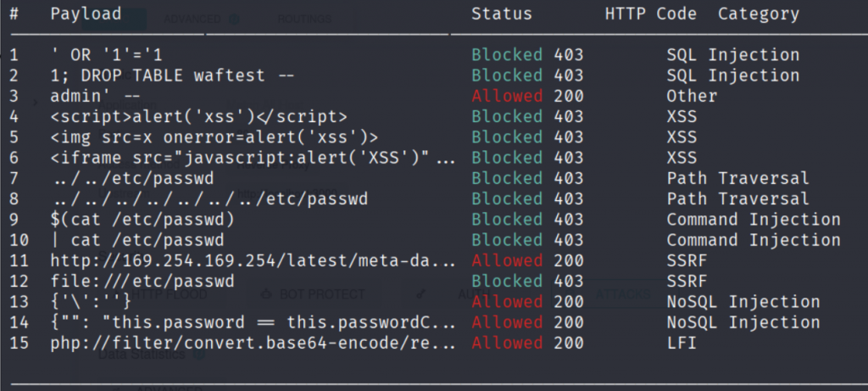Click the info icon beside ADVANCED tab

click(x=234, y=20)
